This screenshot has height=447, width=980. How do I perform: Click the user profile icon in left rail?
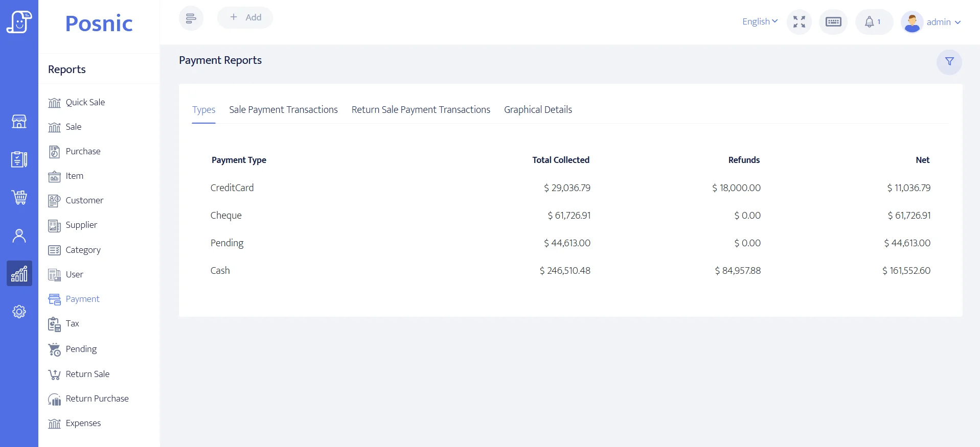point(19,236)
